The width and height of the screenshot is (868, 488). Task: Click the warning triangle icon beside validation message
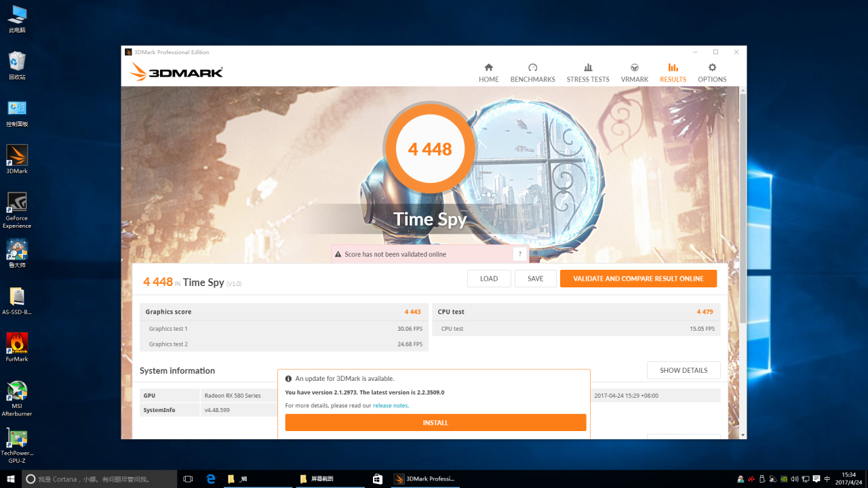[338, 254]
